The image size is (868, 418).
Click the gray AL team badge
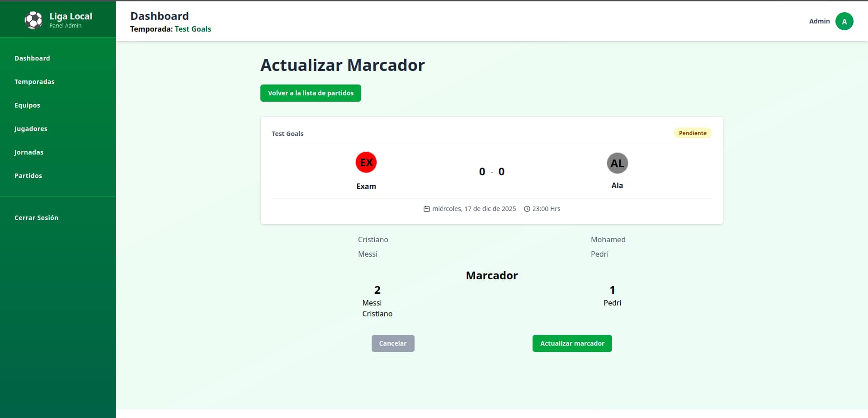[x=617, y=163]
